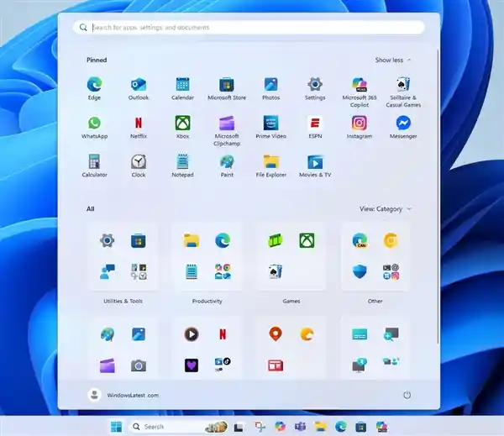
Task: Open Snipping Tool from the taskbar
Action: pos(260,427)
